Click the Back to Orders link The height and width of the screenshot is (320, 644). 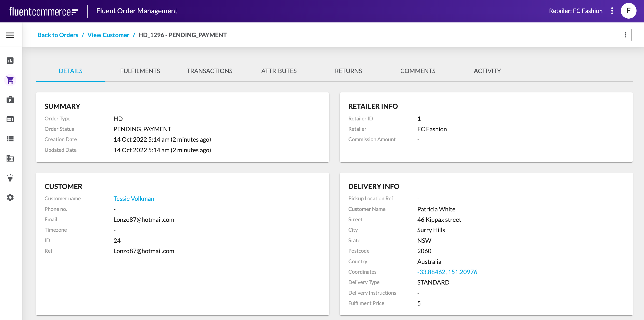58,35
